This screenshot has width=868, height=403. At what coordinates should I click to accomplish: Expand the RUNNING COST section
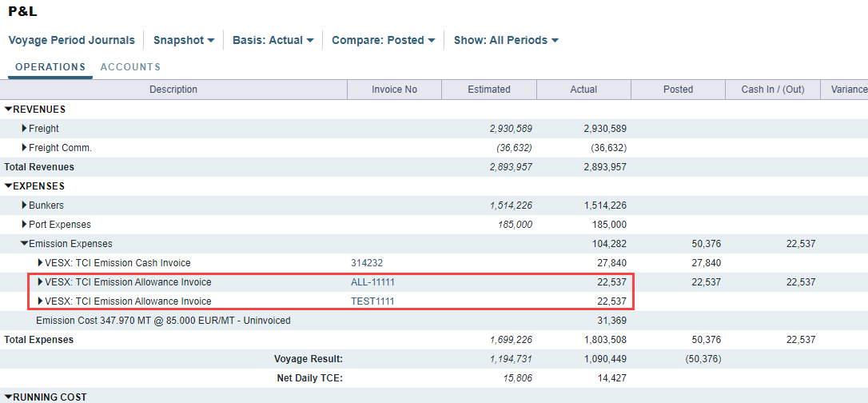coord(9,397)
